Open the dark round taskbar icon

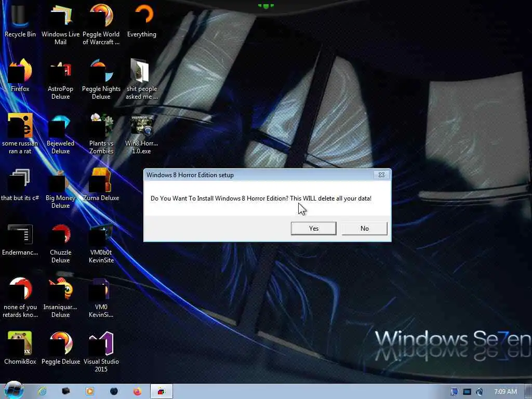click(114, 392)
